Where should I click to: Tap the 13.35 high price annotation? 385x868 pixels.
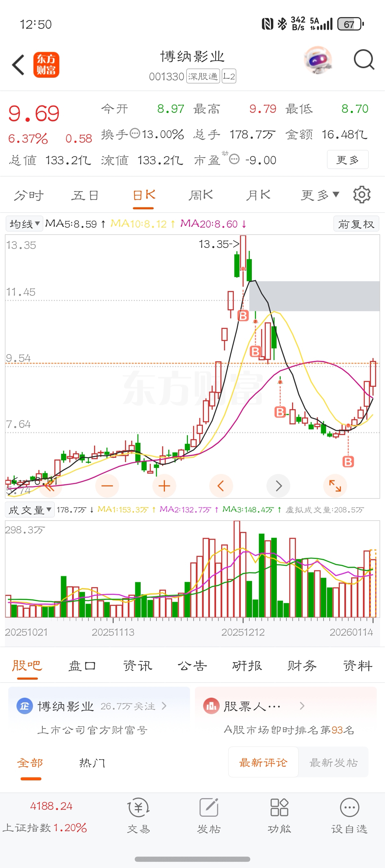click(219, 244)
